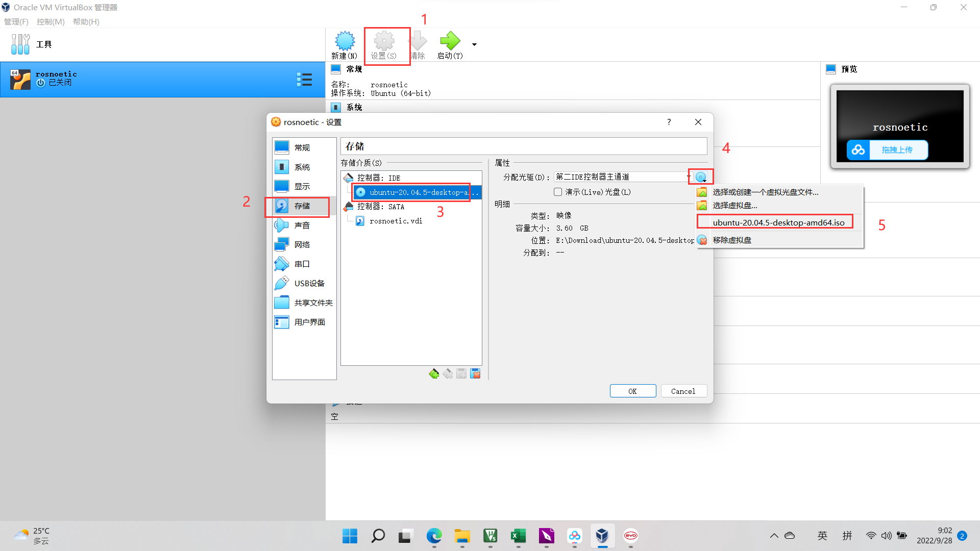Image resolution: width=980 pixels, height=551 pixels.
Task: Select the 串口 settings category
Action: click(x=304, y=264)
